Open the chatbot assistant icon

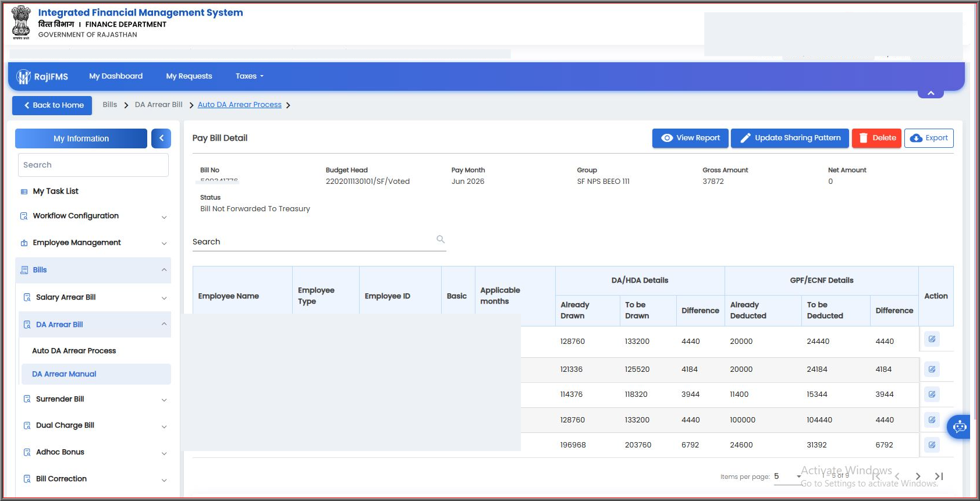pyautogui.click(x=959, y=427)
